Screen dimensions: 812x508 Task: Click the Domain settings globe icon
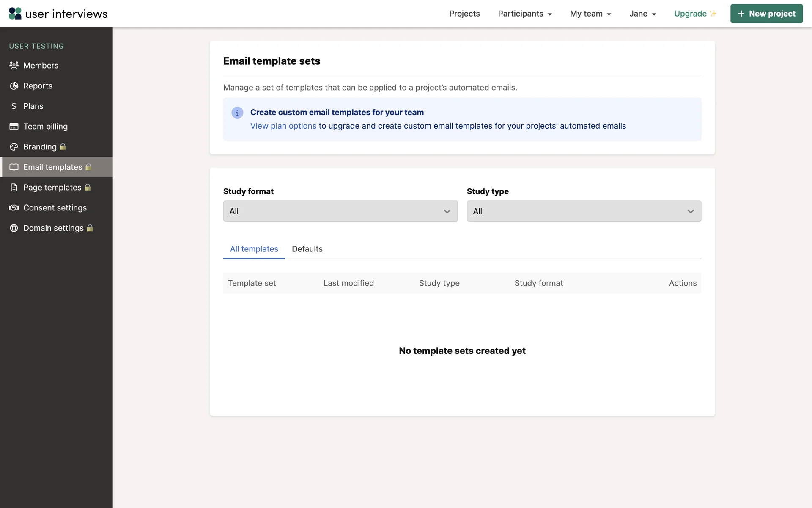tap(14, 228)
